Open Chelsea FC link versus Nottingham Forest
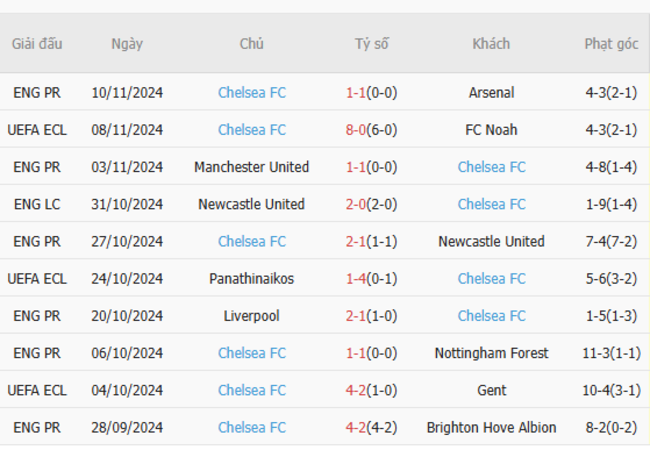Viewport: 650px width, 450px height. click(252, 353)
